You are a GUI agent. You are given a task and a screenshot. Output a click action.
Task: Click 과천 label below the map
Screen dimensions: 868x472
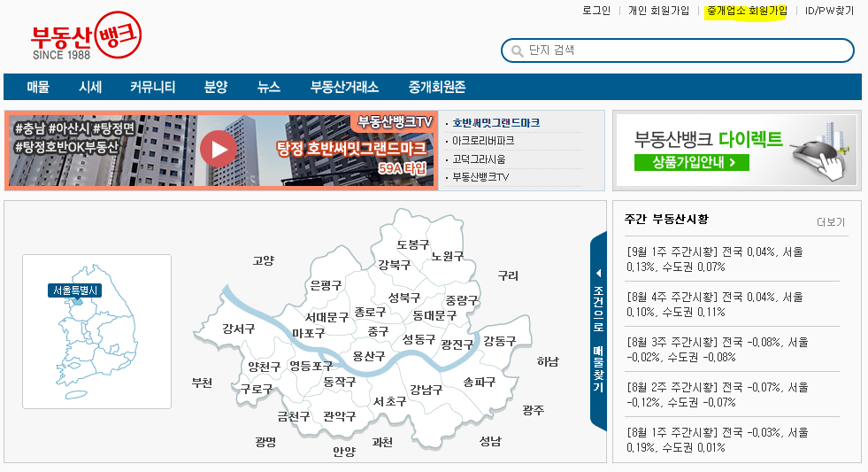point(382,442)
